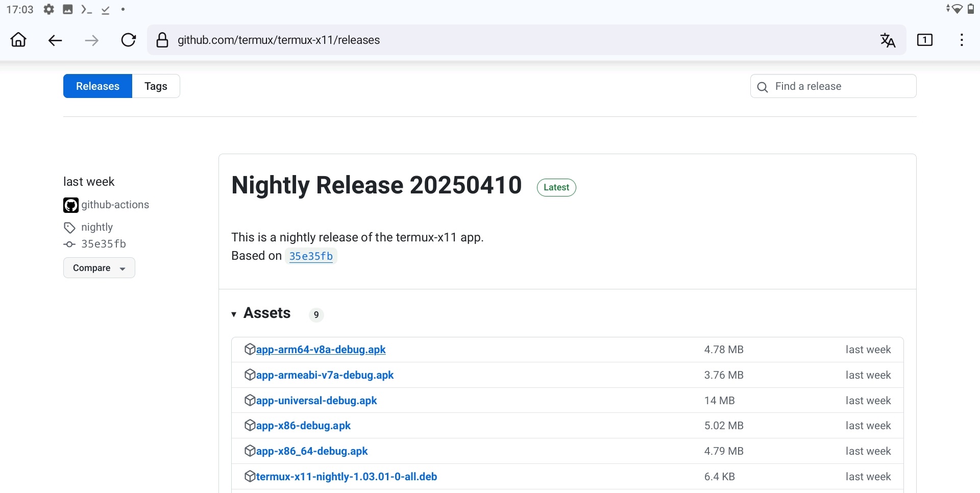The height and width of the screenshot is (493, 980).
Task: Tap the browser Home icon
Action: coord(19,40)
